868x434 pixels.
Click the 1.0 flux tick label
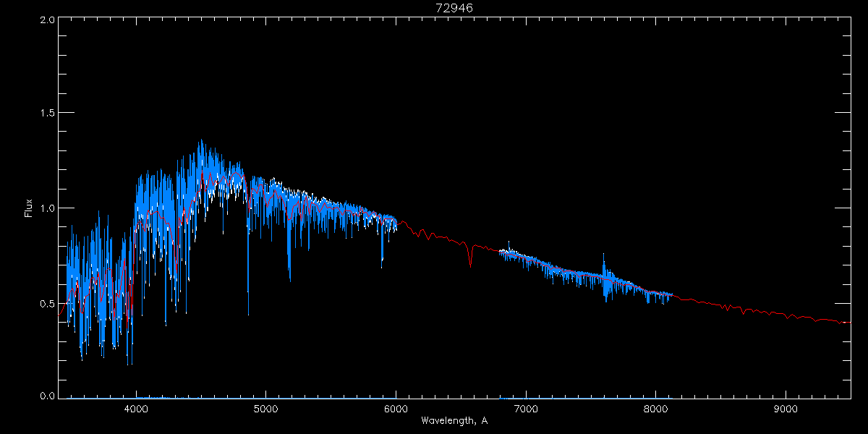tap(47, 208)
